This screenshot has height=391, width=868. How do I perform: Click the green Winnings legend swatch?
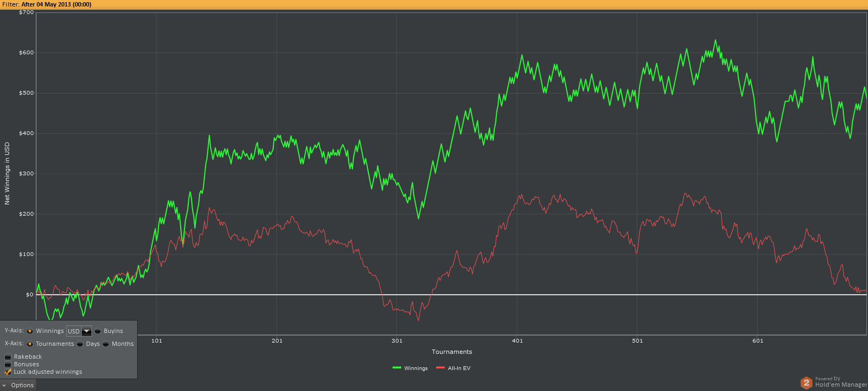click(x=397, y=368)
